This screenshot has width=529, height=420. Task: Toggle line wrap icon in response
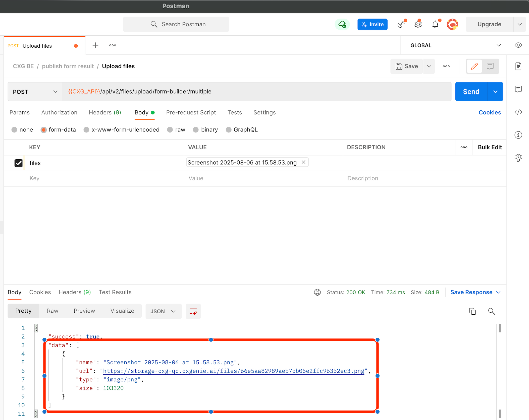193,311
